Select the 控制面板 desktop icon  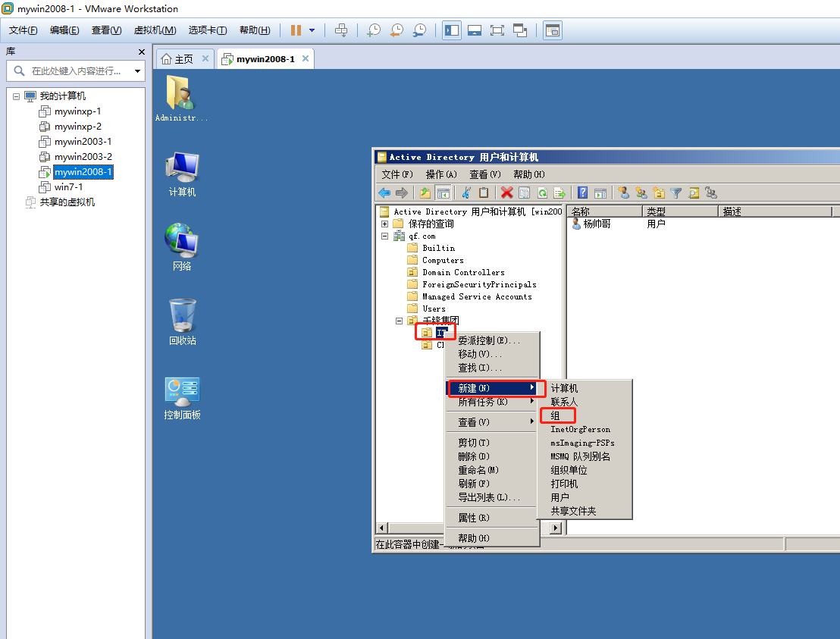click(x=182, y=397)
